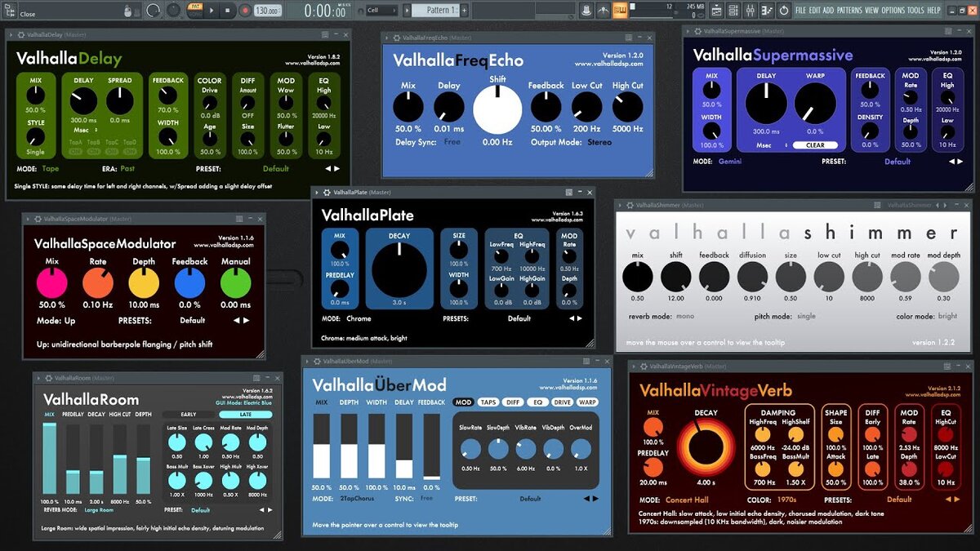980x551 pixels.
Task: Click ValhallaUberMod window gear icon
Action: [317, 362]
